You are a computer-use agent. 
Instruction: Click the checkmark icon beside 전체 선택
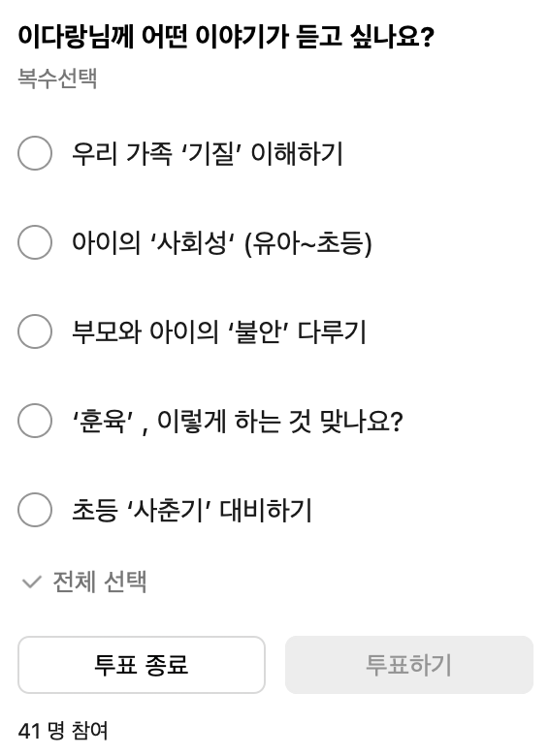click(x=31, y=582)
